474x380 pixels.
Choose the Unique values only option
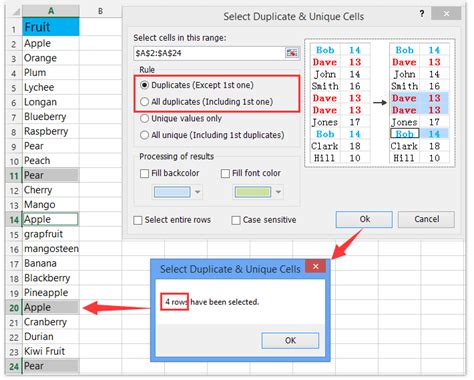(181, 118)
